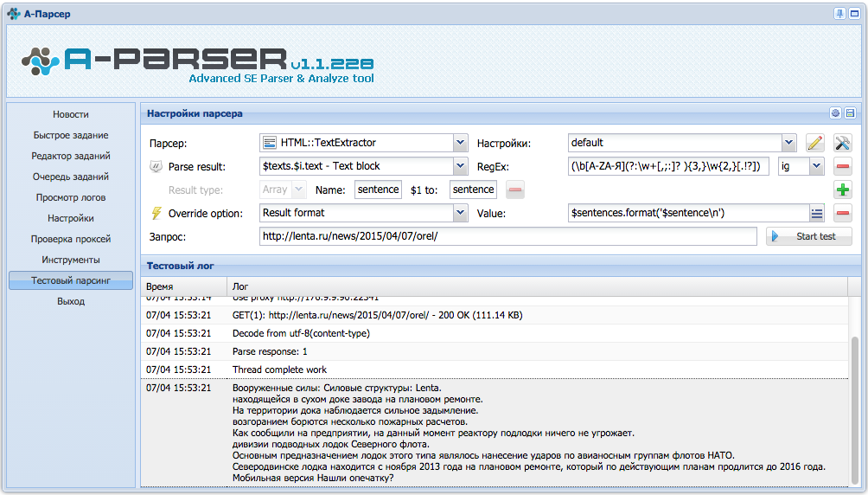Screen dimensions: 868x495
Task: Open the Result type Array dropdown
Action: tap(299, 190)
